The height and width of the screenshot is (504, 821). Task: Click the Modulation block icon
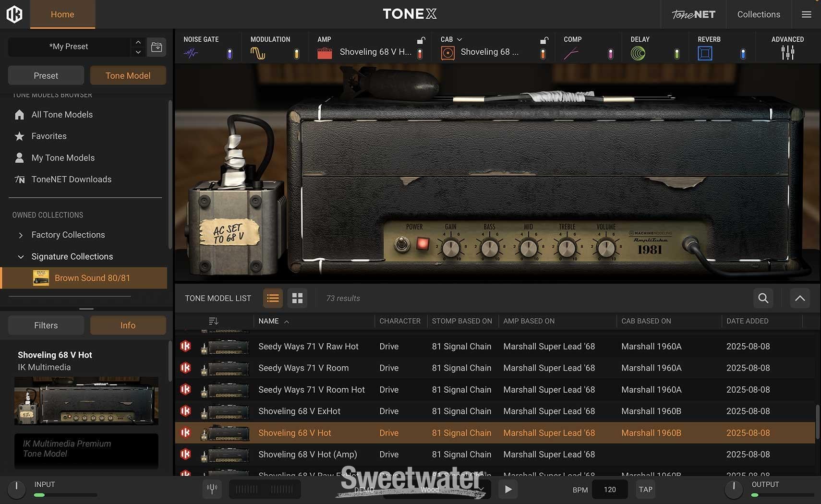coord(258,53)
